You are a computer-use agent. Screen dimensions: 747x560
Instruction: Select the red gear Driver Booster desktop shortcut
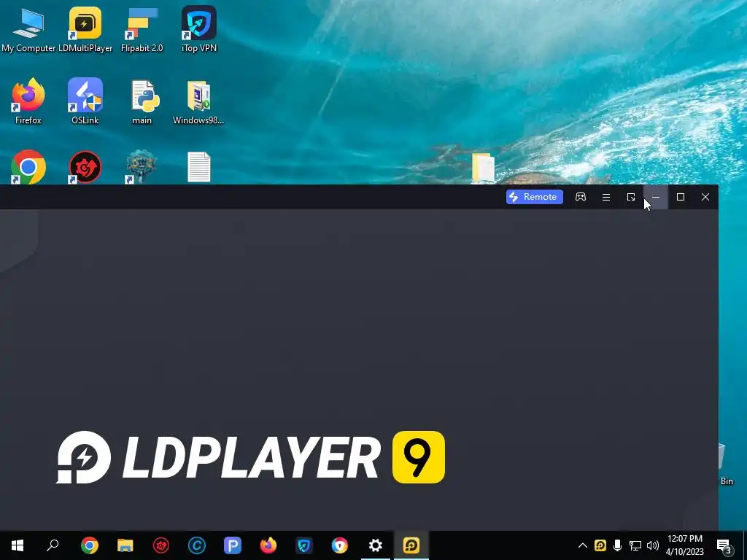(85, 167)
